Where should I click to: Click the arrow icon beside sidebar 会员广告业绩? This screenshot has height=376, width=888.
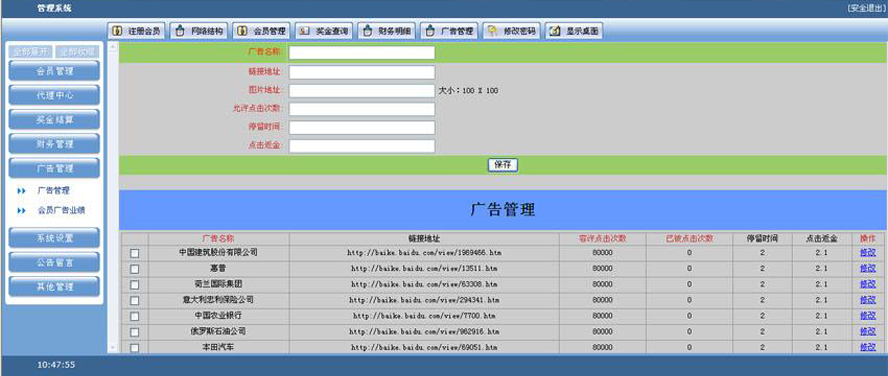(22, 211)
